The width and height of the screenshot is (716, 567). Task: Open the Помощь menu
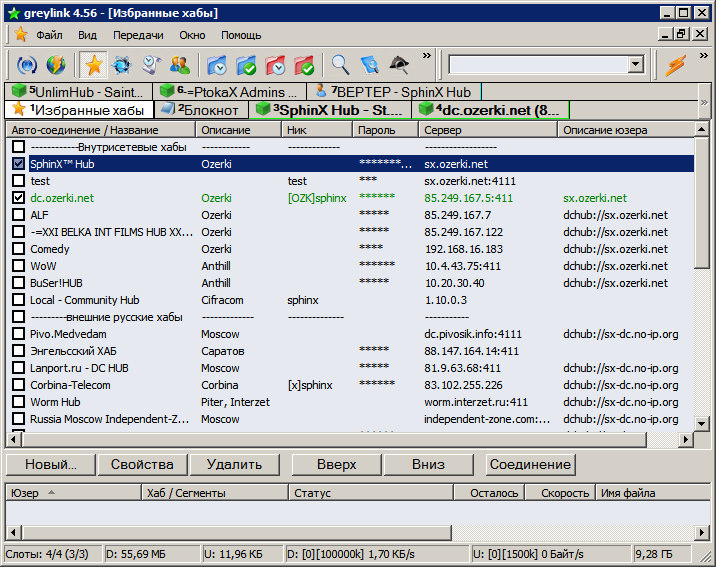(x=241, y=35)
